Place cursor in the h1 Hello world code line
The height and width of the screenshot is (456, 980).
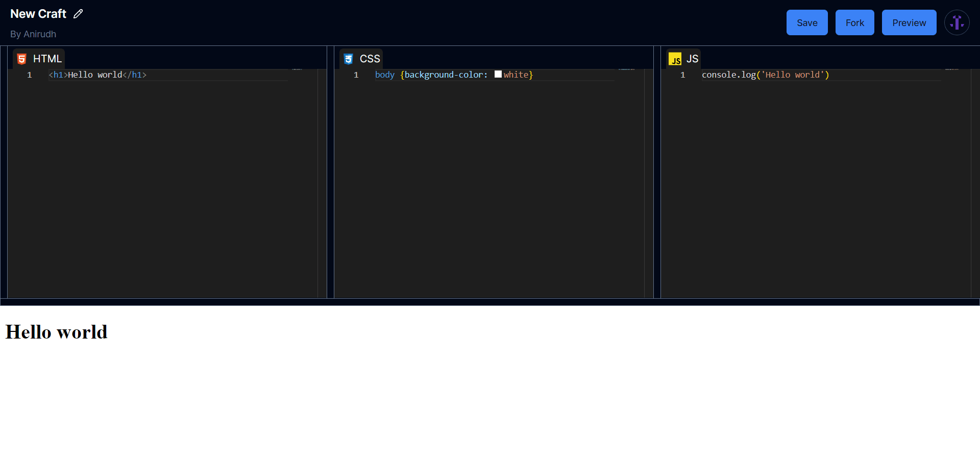(97, 75)
